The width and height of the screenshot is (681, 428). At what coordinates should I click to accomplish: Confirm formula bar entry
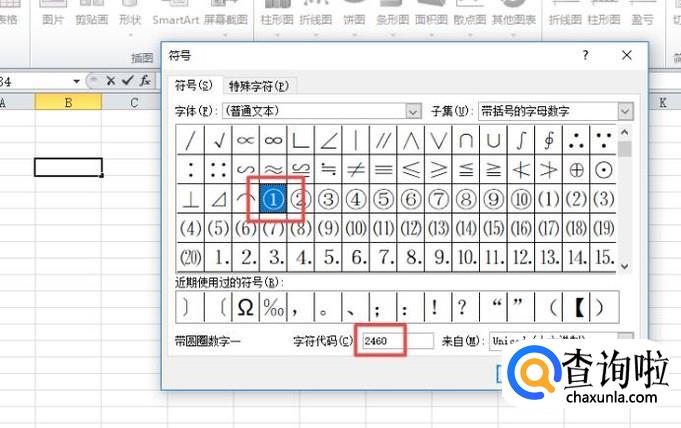(128, 81)
